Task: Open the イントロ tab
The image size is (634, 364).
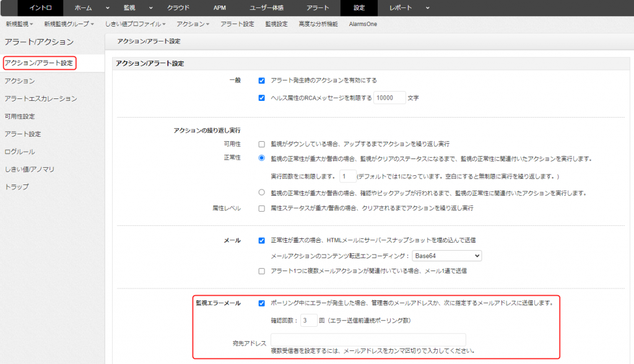Action: (x=40, y=7)
